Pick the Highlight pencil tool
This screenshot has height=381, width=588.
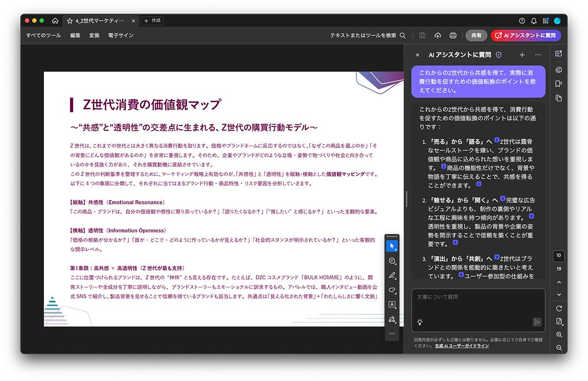(x=392, y=275)
